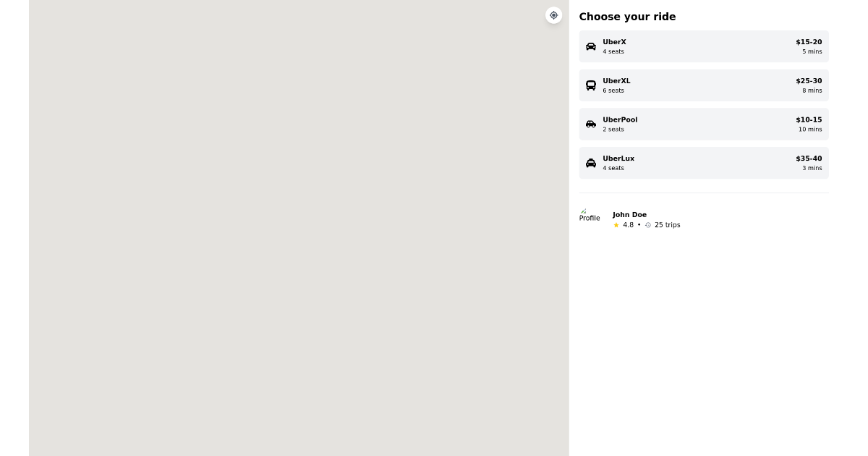Click the locate-me crosshair button
This screenshot has height=456, width=868.
pos(553,15)
